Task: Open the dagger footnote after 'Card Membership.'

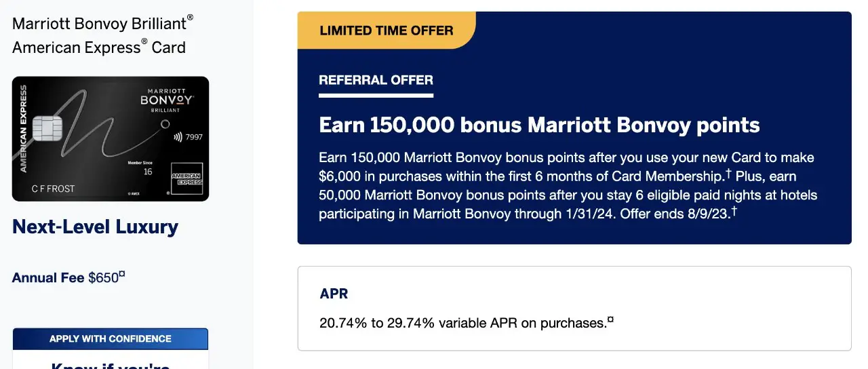Action: [x=728, y=174]
